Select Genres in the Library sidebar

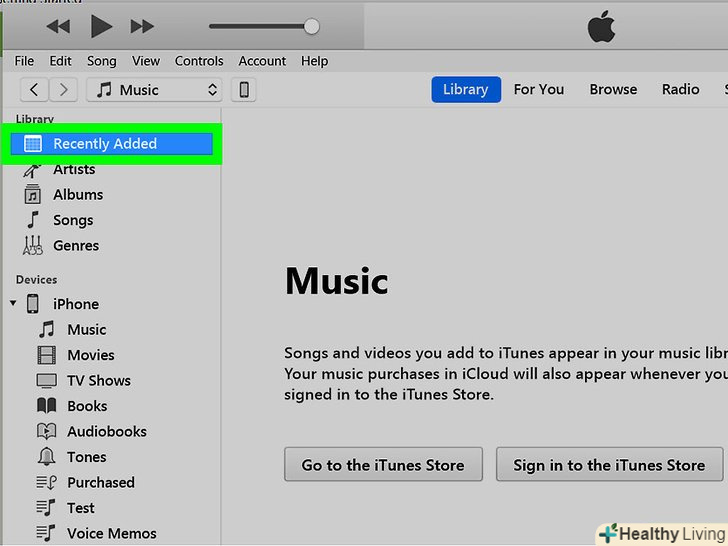coord(76,245)
